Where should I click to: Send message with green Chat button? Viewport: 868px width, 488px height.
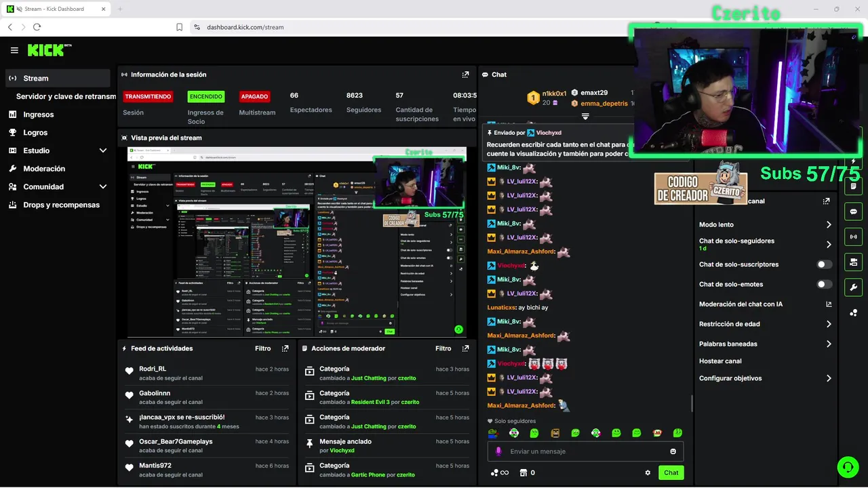671,472
